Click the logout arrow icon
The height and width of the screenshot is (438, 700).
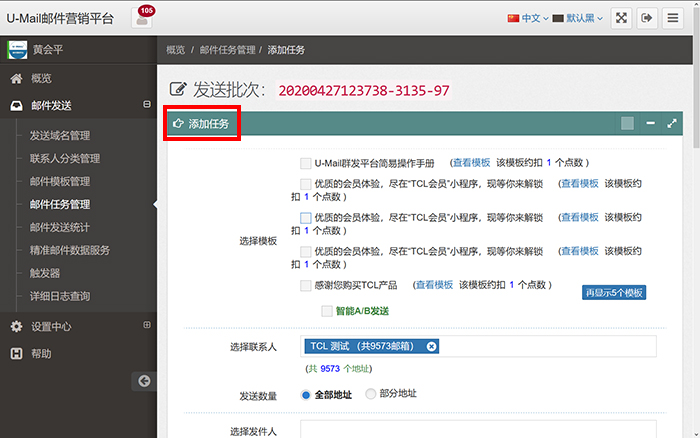647,18
